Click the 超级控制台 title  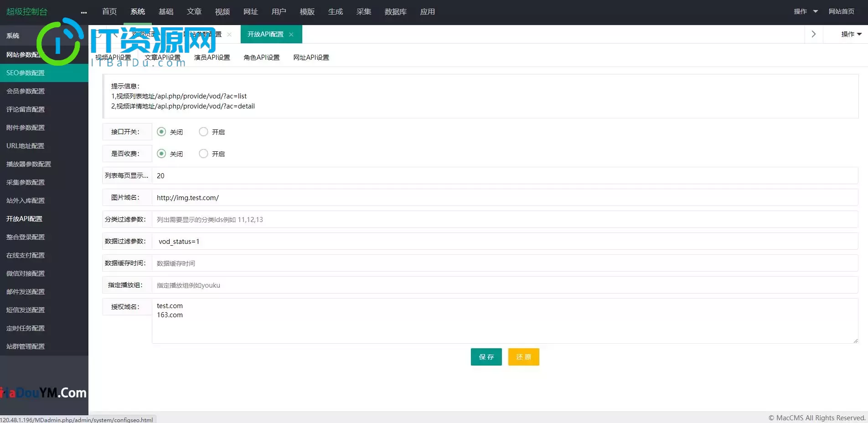[27, 12]
